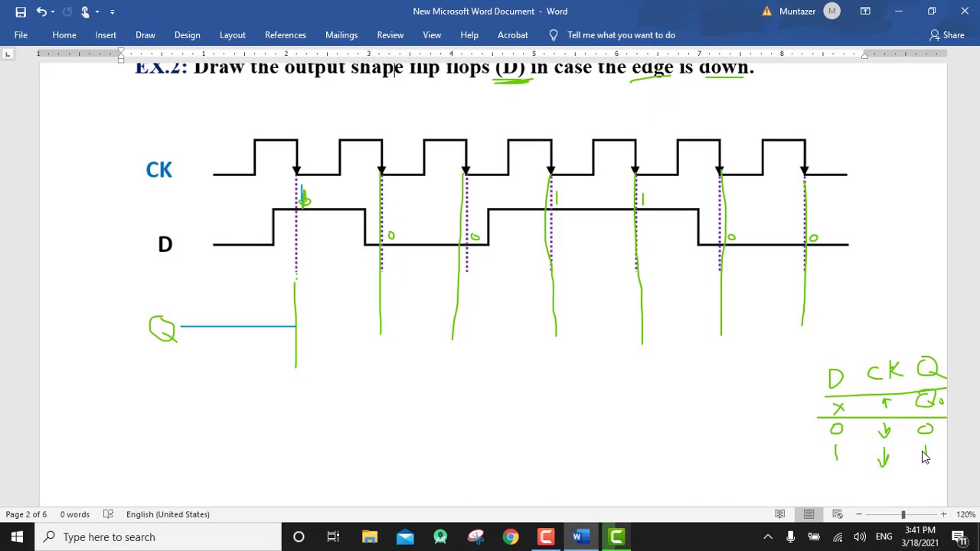980x551 pixels.
Task: Click the Type here to search box
Action: 158,537
